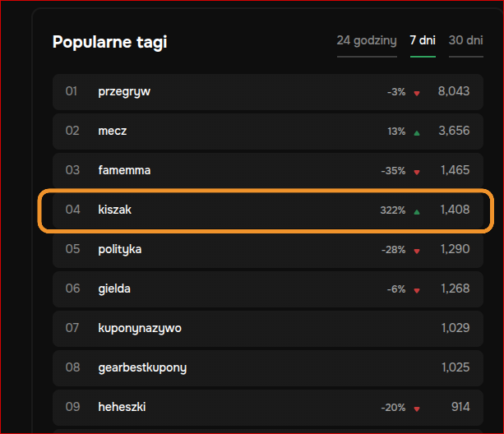Click red down arrow on gielda row
Image resolution: width=504 pixels, height=434 pixels.
click(x=417, y=290)
